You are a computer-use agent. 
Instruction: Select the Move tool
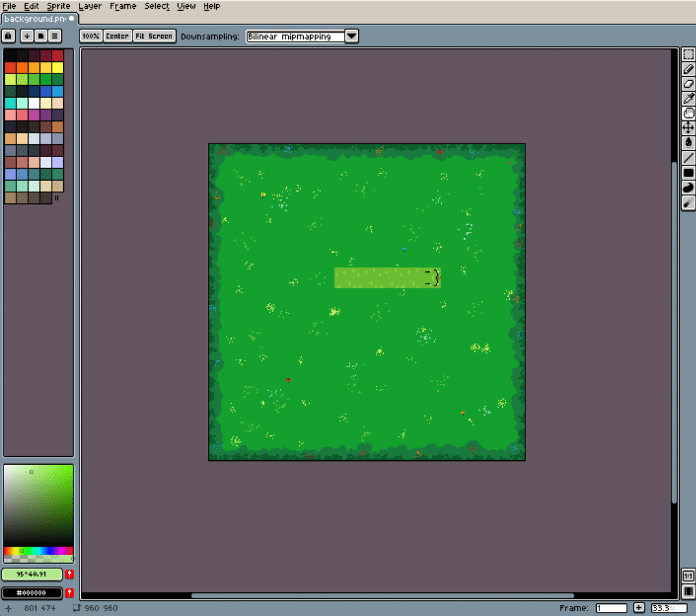tap(688, 128)
